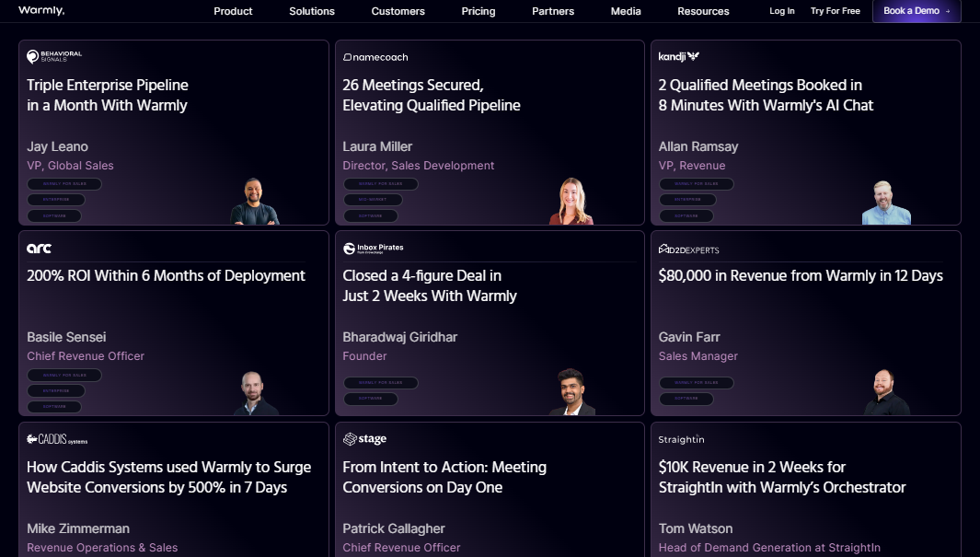This screenshot has width=980, height=557.
Task: Click the name Mike Zimmerman
Action: coord(78,528)
